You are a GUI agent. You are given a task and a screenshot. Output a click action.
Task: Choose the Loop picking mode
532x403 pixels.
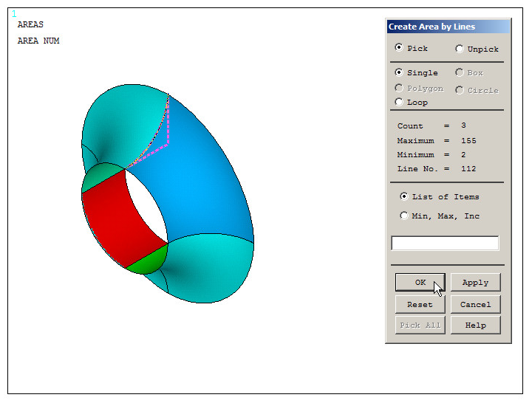coord(399,102)
